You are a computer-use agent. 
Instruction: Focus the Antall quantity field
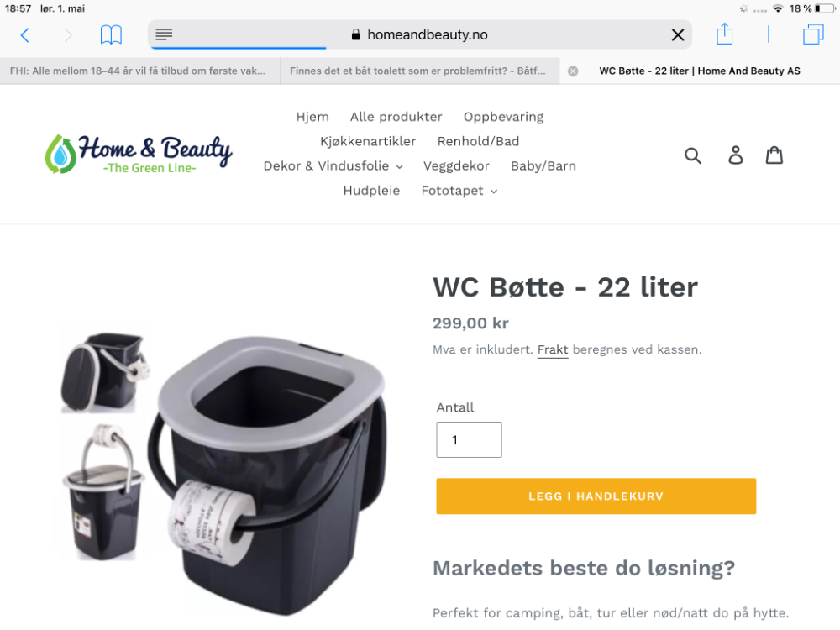pos(469,440)
